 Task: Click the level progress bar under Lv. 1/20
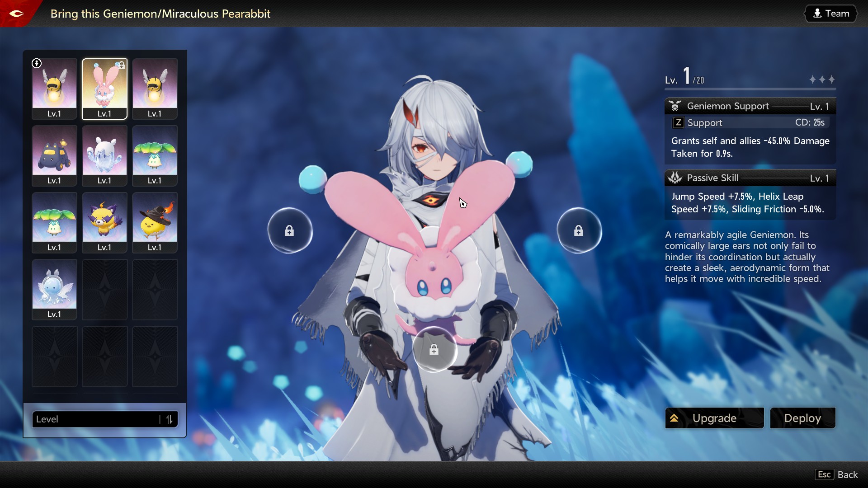point(750,89)
